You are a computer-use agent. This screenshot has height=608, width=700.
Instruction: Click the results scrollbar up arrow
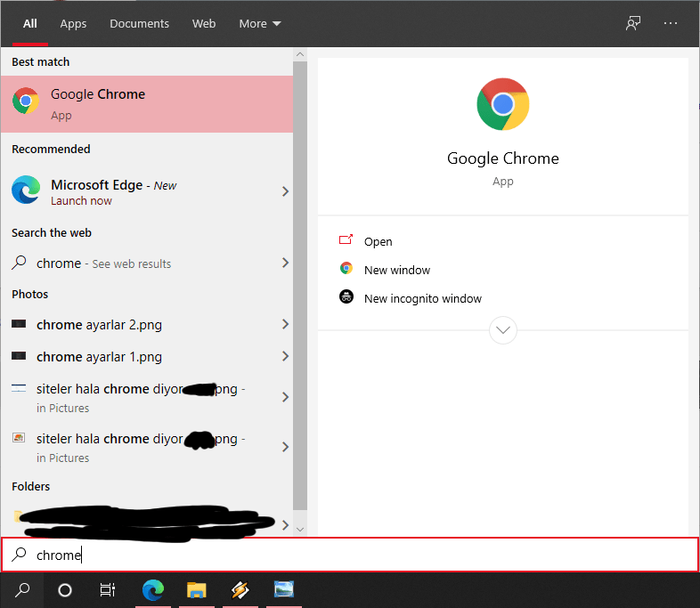click(x=300, y=54)
